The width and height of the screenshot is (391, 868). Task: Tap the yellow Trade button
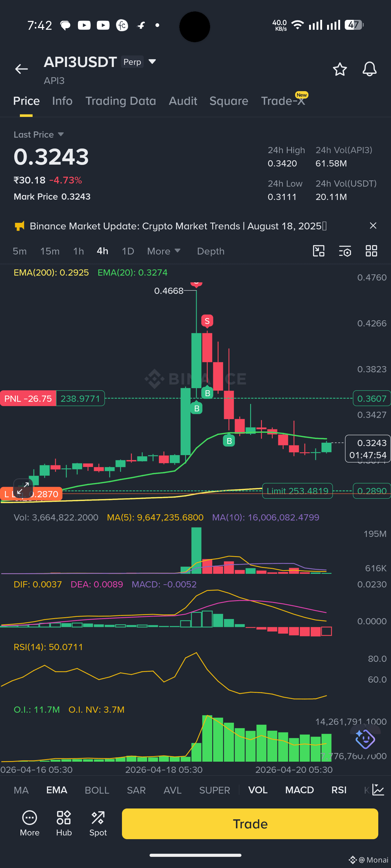[x=250, y=824]
